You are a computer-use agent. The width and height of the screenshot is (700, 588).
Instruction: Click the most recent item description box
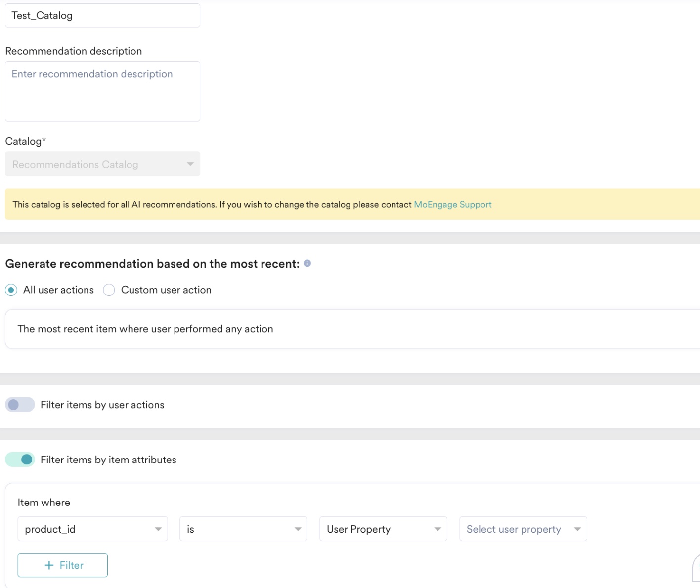click(352, 329)
